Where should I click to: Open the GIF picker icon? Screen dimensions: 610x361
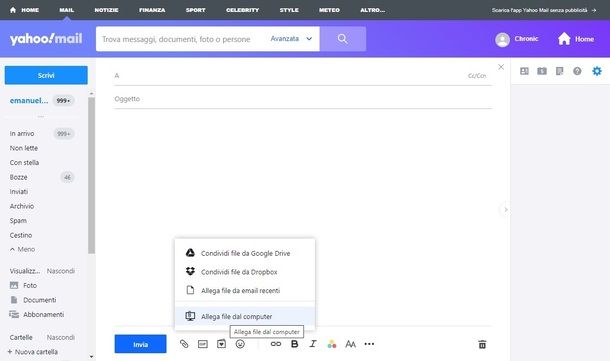(x=203, y=344)
